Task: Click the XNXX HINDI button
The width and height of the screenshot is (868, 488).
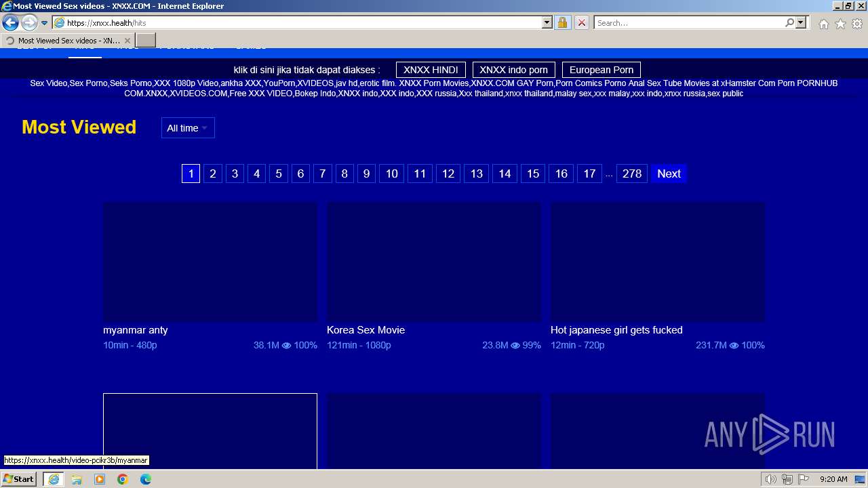Action: pos(431,70)
